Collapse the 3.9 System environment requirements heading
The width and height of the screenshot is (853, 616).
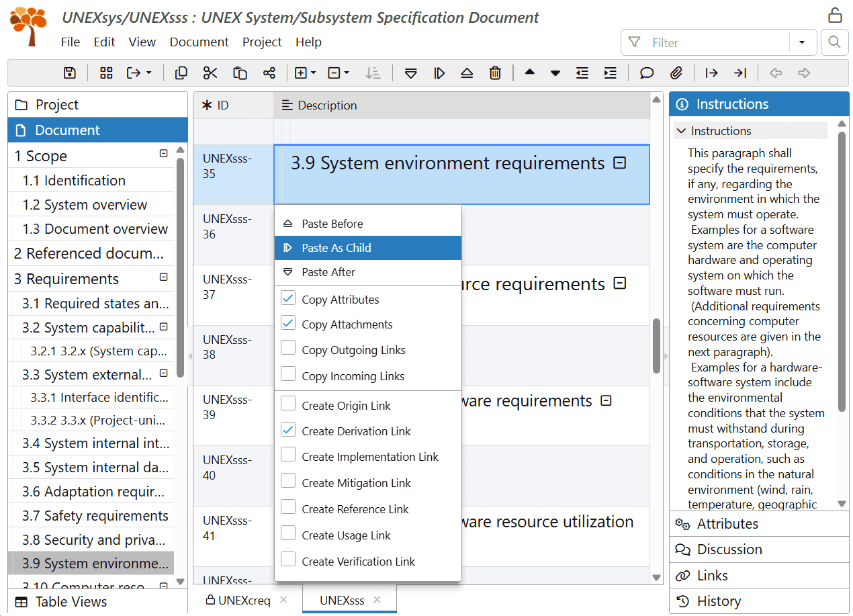pos(619,163)
